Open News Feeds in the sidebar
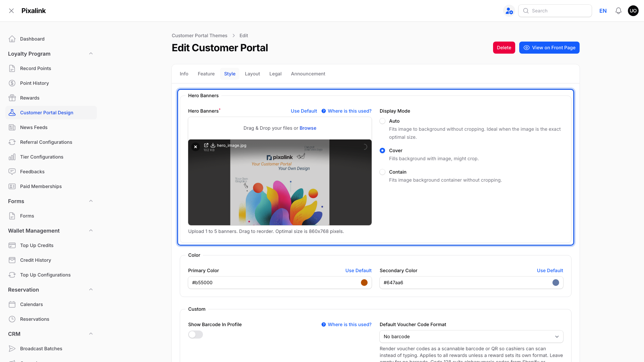Image resolution: width=644 pixels, height=362 pixels. click(51, 127)
